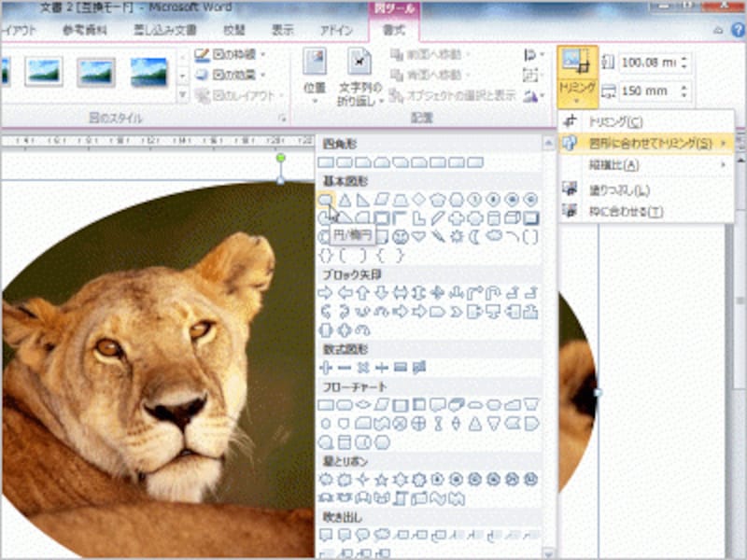The width and height of the screenshot is (747, 560).
Task: Choose the Rectangular Callout shape
Action: tap(326, 535)
